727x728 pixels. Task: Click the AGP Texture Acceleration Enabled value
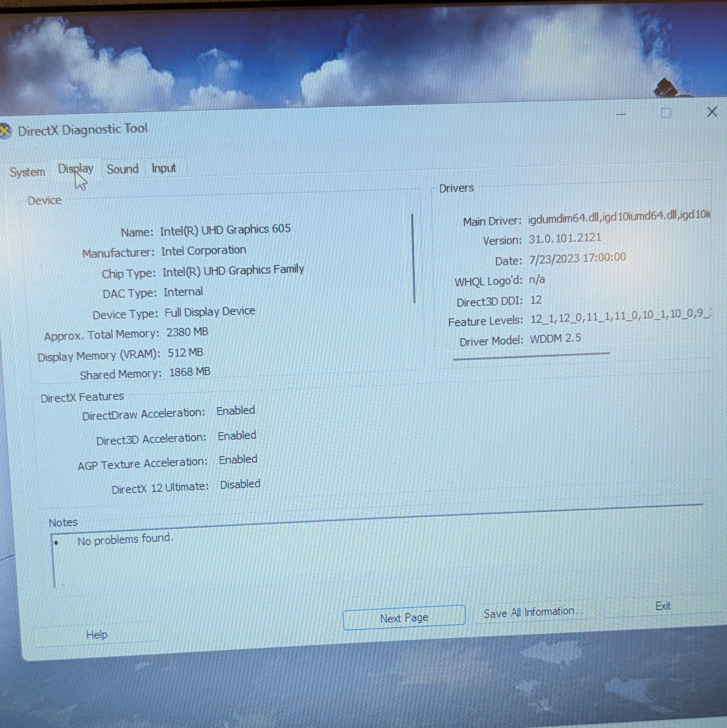[238, 460]
